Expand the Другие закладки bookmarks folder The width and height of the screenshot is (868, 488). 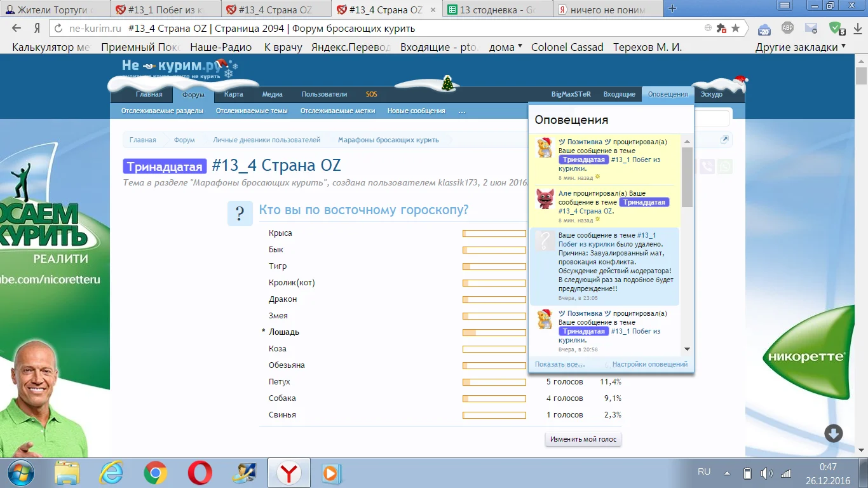tap(801, 47)
